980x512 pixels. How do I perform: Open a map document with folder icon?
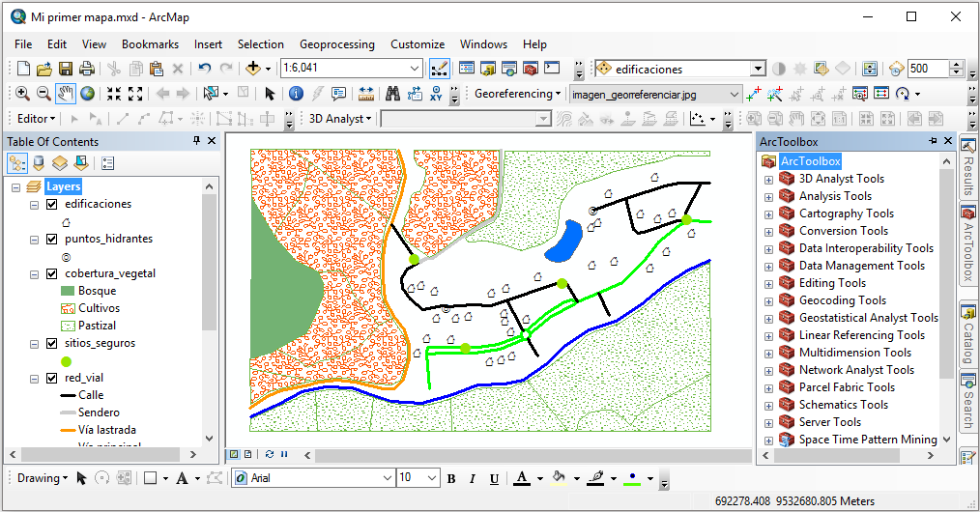coord(44,68)
